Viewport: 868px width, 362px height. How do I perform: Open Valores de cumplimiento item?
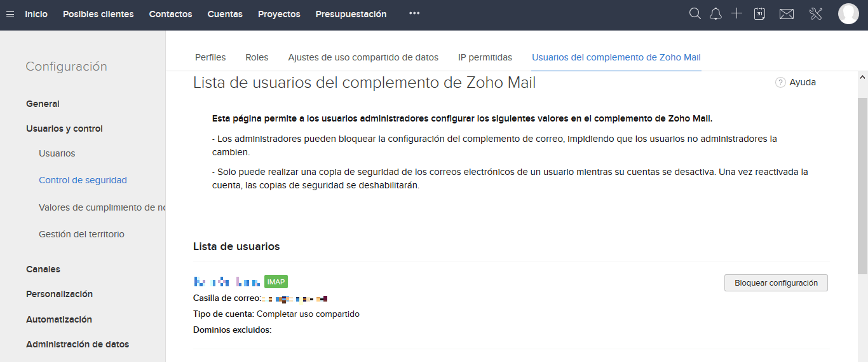point(102,207)
